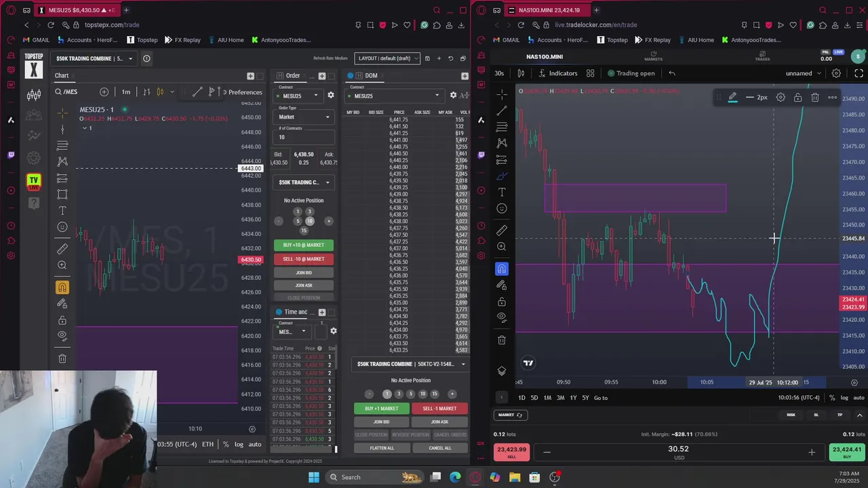Open DOM panel settings gear

click(x=454, y=96)
